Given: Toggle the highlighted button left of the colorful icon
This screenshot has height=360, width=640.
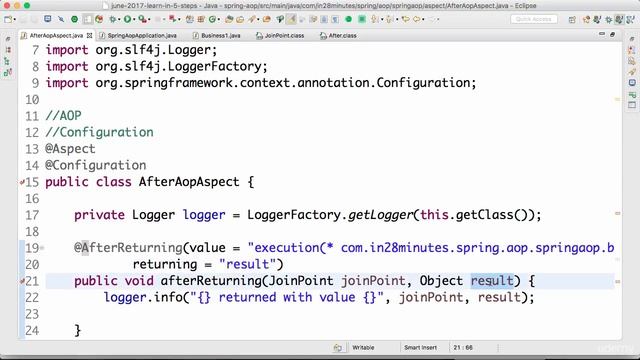Looking at the screenshot, I should [x=87, y=19].
